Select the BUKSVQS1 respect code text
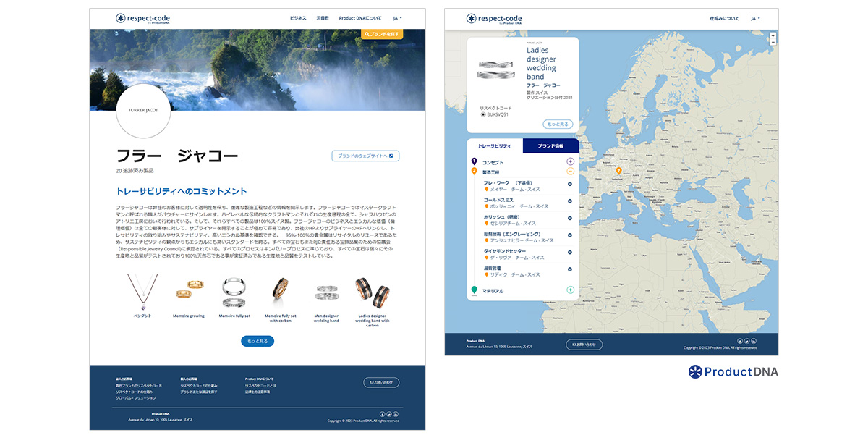The width and height of the screenshot is (868, 443). [x=498, y=114]
